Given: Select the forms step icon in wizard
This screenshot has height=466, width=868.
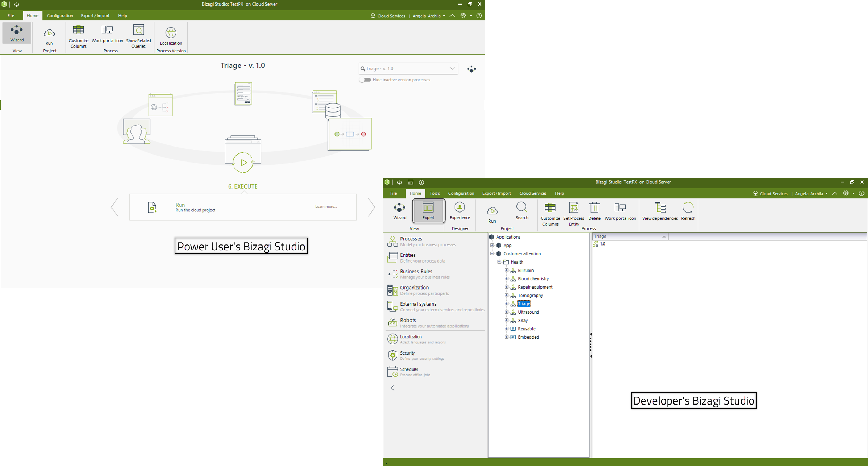Looking at the screenshot, I should click(x=243, y=94).
